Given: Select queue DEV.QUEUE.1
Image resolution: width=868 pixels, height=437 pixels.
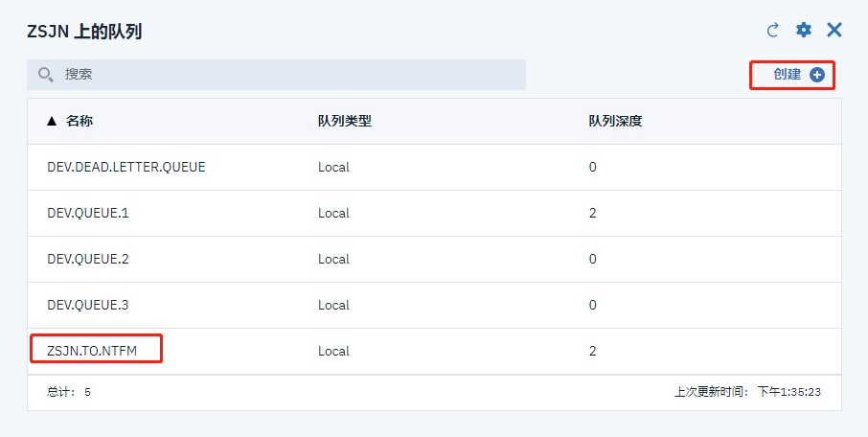Looking at the screenshot, I should click(87, 213).
